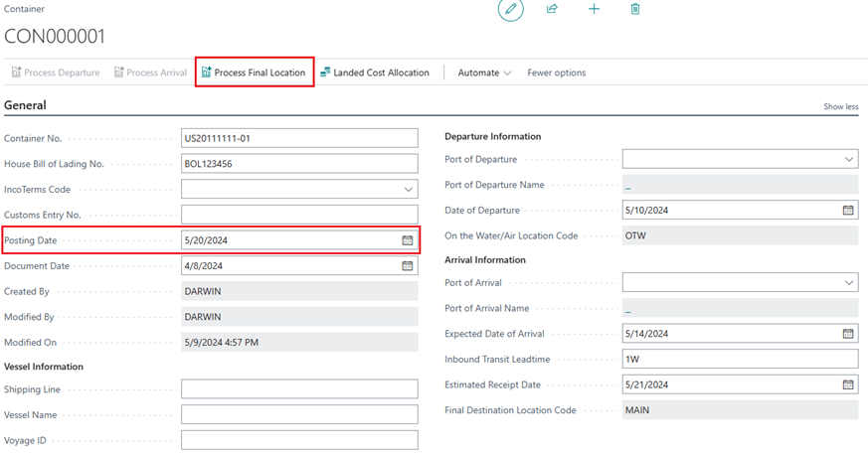868x455 pixels.
Task: Click the trash delete icon
Action: (x=635, y=9)
